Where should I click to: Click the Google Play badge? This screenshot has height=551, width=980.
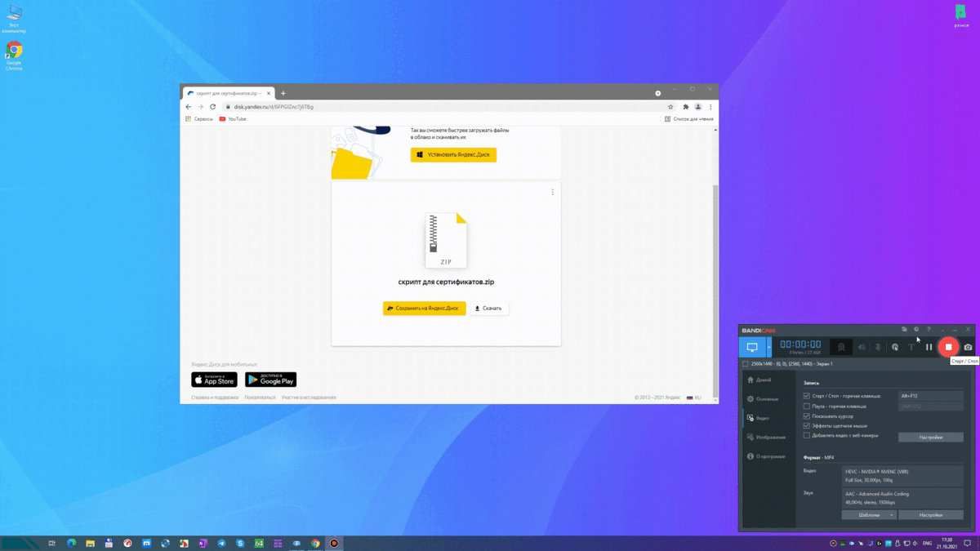[x=270, y=380]
